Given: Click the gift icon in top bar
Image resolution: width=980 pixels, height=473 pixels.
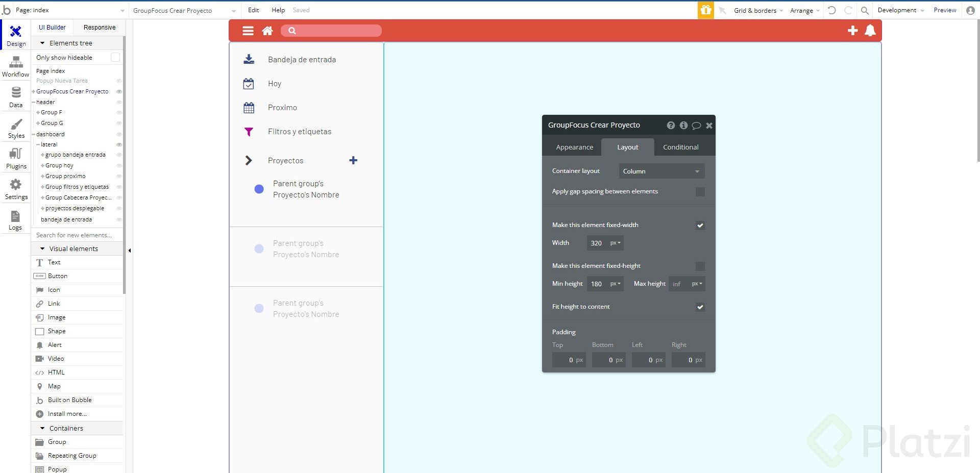Looking at the screenshot, I should pyautogui.click(x=706, y=10).
